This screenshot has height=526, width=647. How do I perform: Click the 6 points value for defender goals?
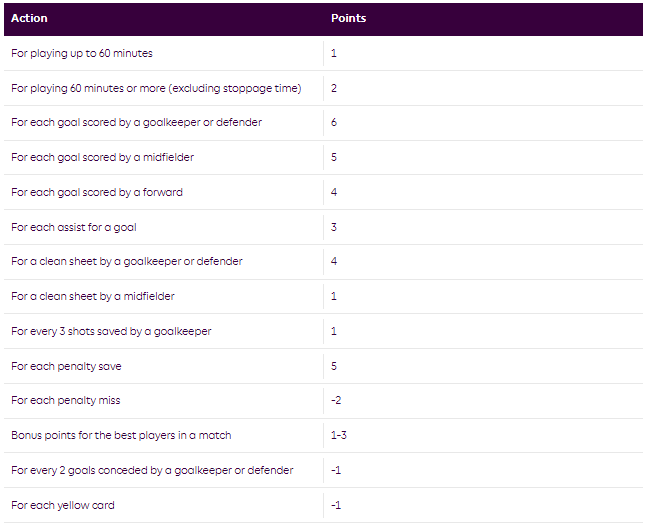click(x=334, y=123)
